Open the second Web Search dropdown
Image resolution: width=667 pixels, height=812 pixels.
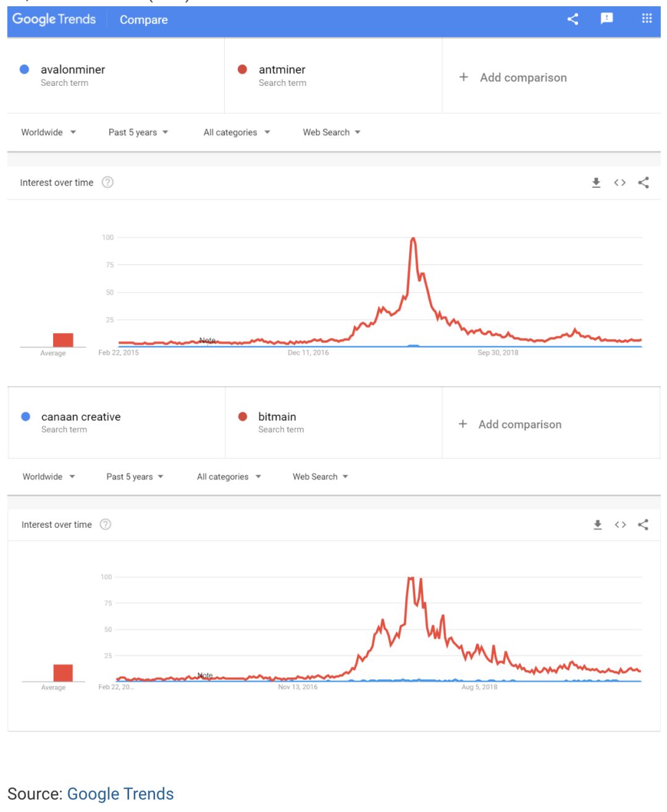(320, 476)
